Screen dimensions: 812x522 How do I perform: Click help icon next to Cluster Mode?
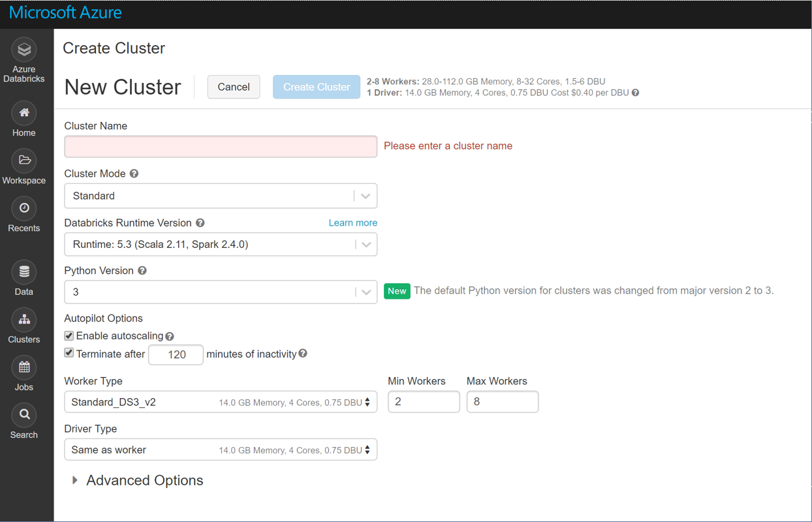(134, 174)
